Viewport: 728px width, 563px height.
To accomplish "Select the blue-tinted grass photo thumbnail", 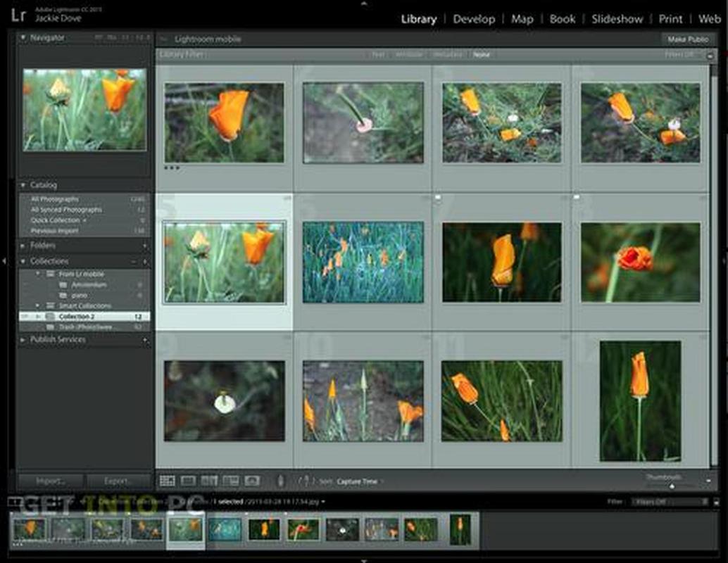I will click(x=363, y=262).
